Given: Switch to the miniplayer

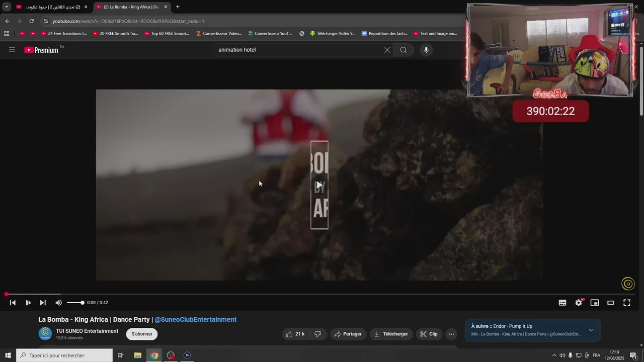Looking at the screenshot, I should [x=595, y=303].
